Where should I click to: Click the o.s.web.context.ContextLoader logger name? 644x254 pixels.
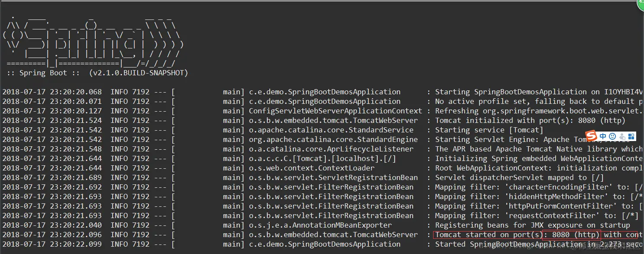pyautogui.click(x=311, y=168)
